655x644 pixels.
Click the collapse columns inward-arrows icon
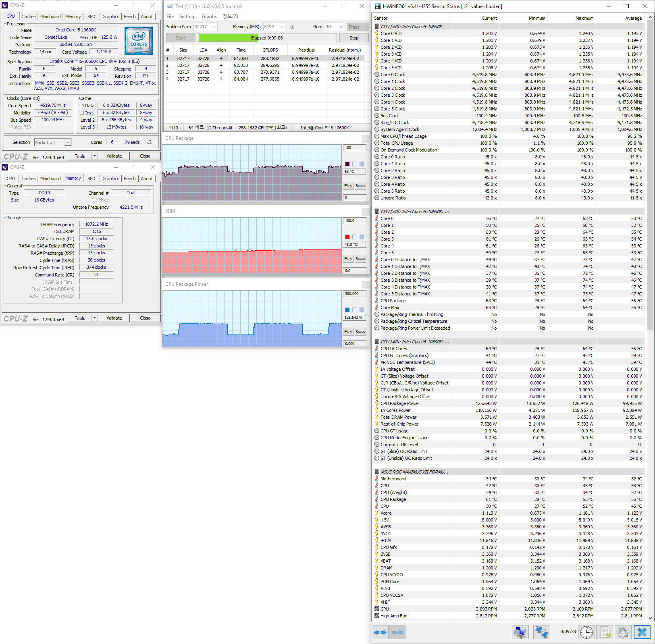397,632
